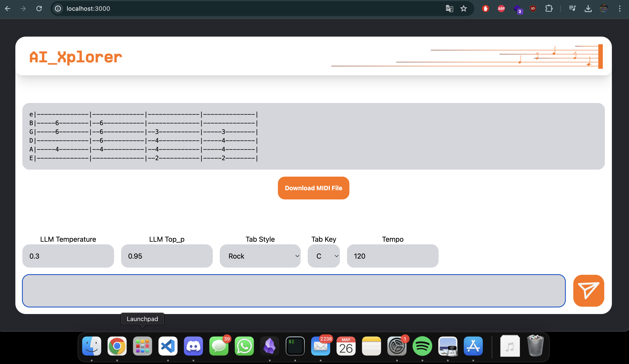The width and height of the screenshot is (629, 364).
Task: Click the site info icon in address bar
Action: coord(58,8)
